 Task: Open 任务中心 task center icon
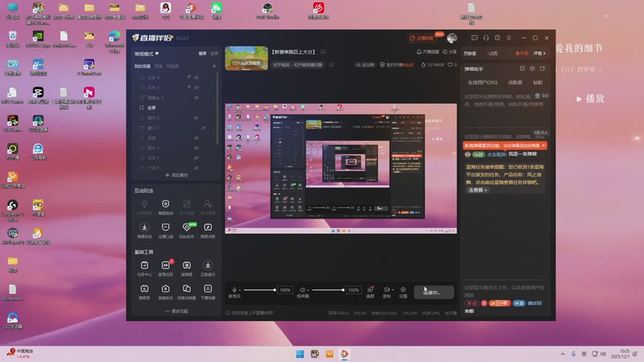(x=144, y=265)
